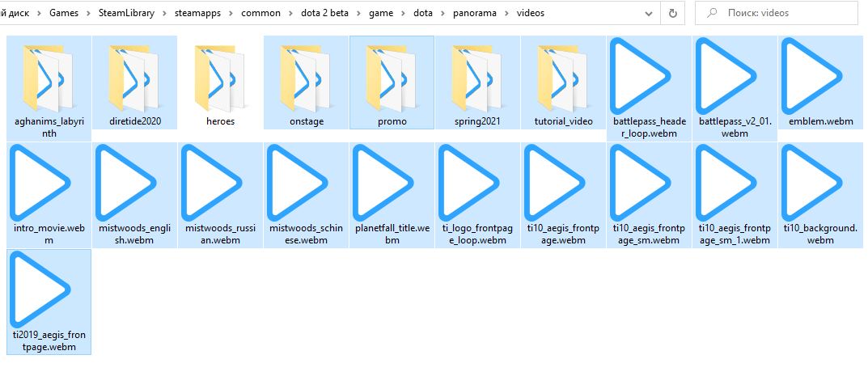Viewport: 868px width, 372px height.
Task: Expand chevron after dota 2 beta breadcrumb
Action: point(359,13)
